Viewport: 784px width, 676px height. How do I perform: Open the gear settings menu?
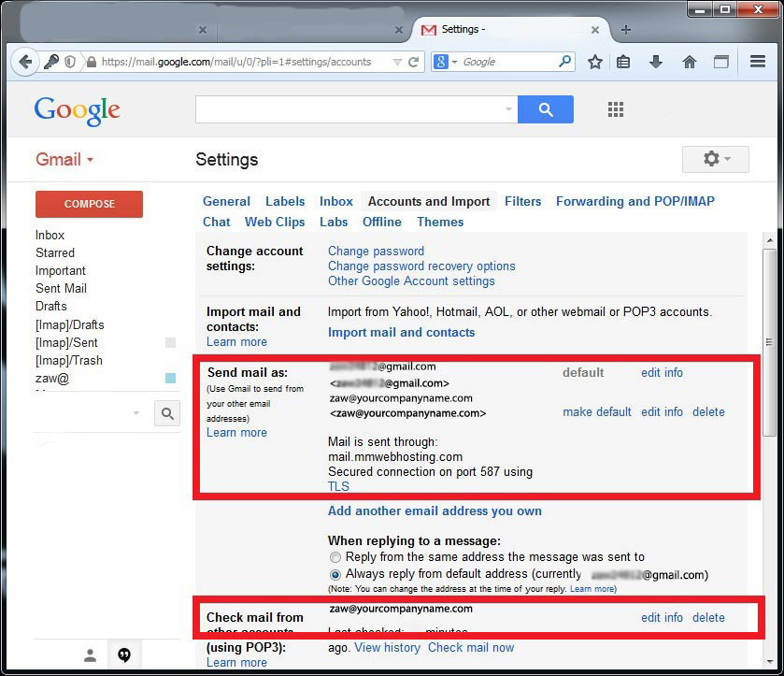point(716,159)
